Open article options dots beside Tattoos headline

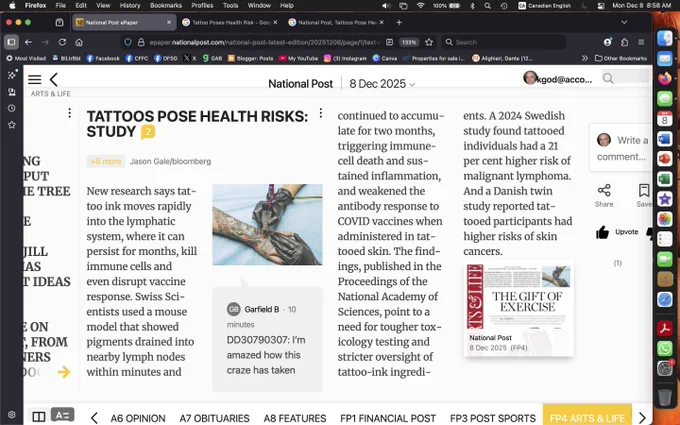[320, 113]
